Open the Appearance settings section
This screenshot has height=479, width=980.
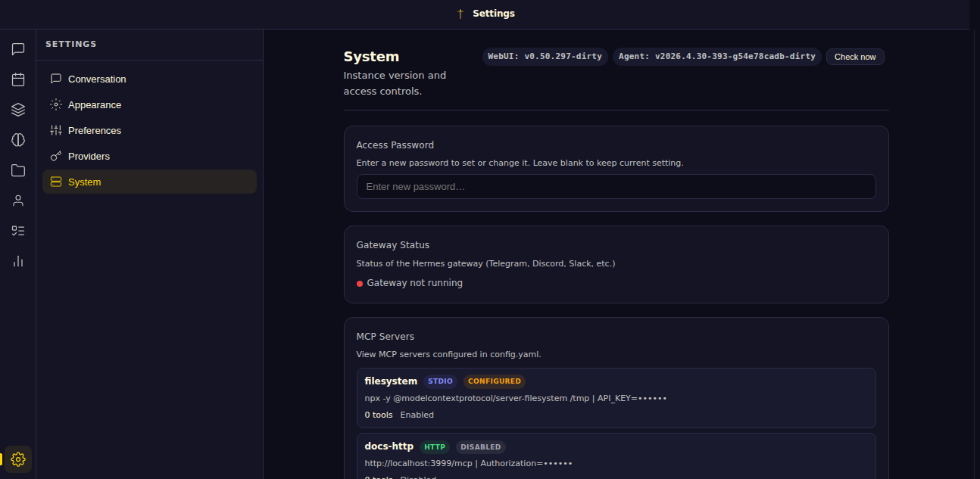[x=149, y=104]
